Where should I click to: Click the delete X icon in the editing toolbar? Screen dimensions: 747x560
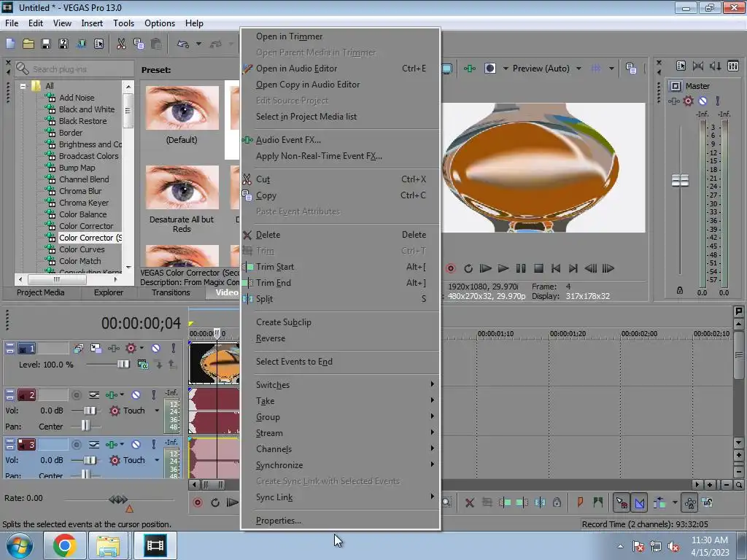[x=469, y=502]
